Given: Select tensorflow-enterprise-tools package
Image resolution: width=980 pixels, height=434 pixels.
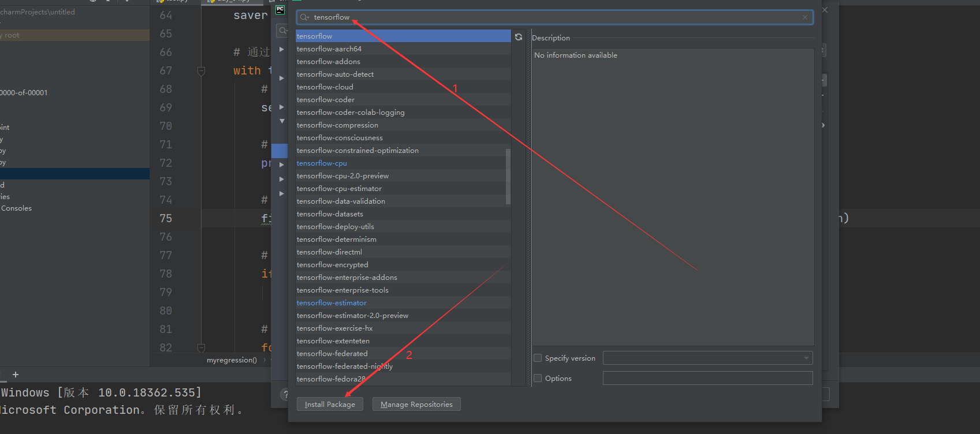Looking at the screenshot, I should 403,290.
